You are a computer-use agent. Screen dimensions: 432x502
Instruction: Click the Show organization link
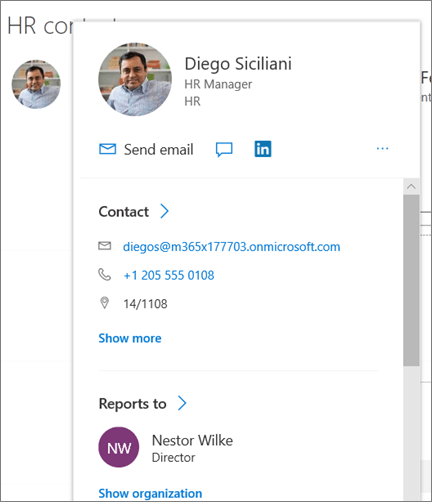(150, 493)
